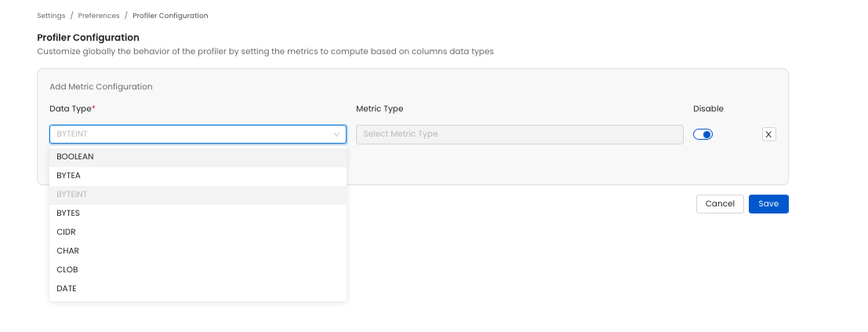
Task: Choose CIDR from the dropdown list
Action: point(66,232)
